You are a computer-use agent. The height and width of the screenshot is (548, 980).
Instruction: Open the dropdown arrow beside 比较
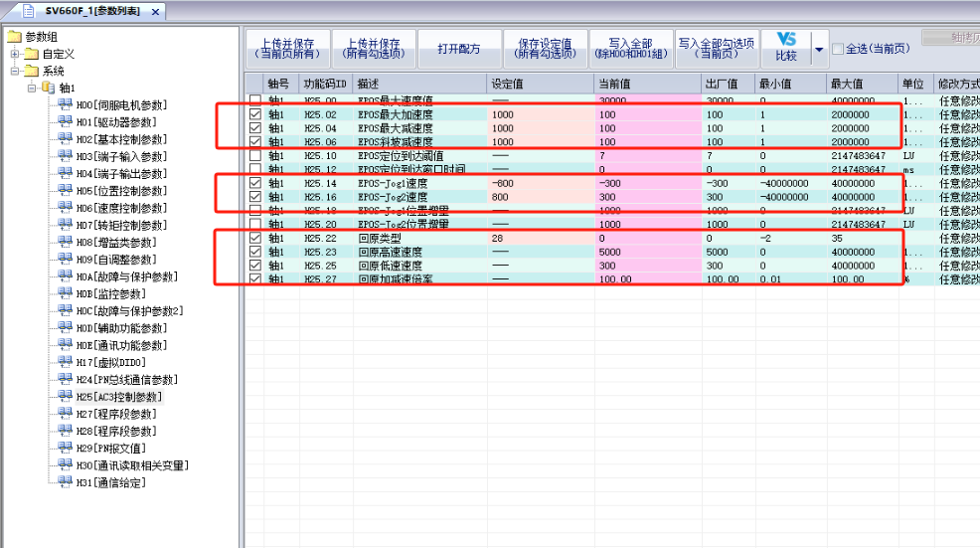coord(819,50)
